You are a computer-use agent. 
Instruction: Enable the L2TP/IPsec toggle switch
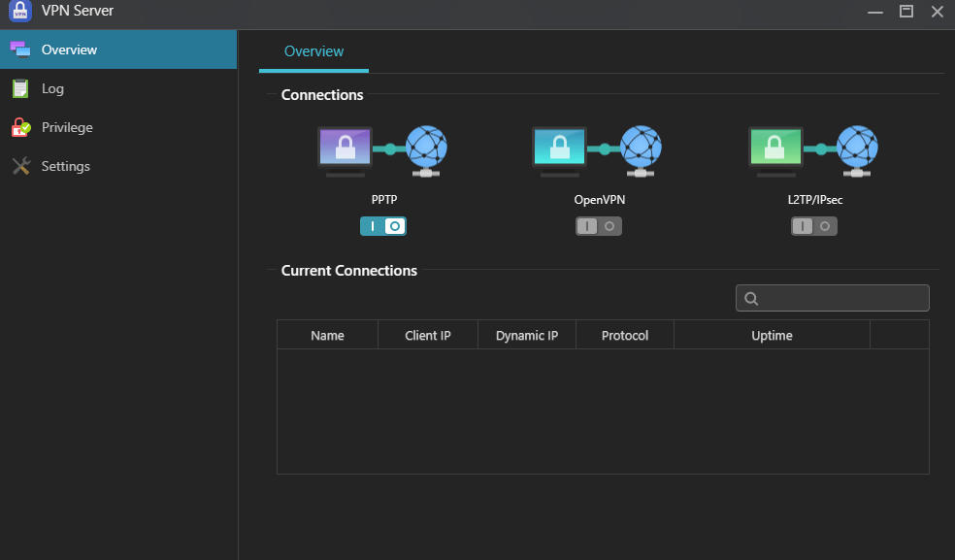tap(814, 226)
